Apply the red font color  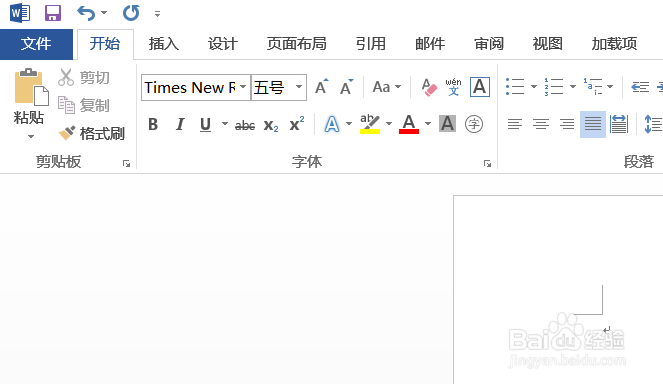(409, 124)
